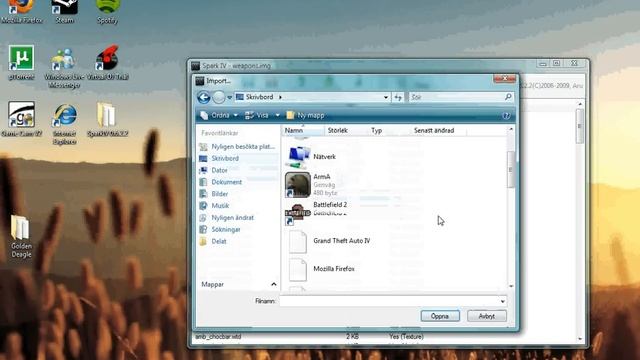Open Nyligen besökta platser link
This screenshot has width=640, height=360.
tap(237, 147)
